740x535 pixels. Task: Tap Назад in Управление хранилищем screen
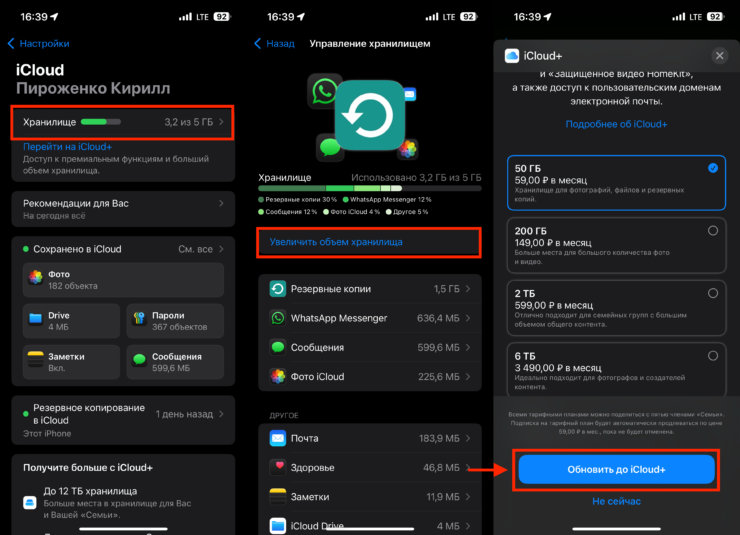click(x=275, y=43)
